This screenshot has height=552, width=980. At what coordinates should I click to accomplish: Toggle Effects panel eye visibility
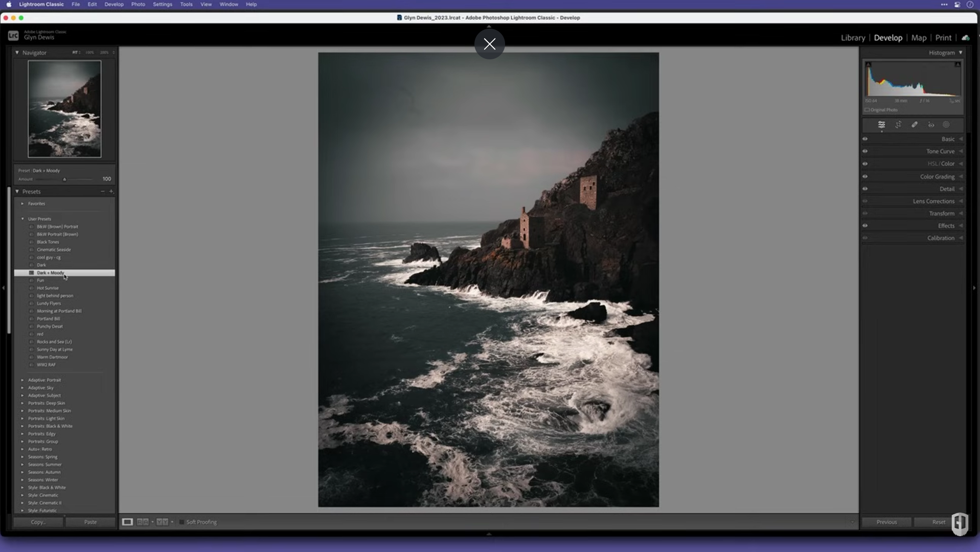click(865, 226)
